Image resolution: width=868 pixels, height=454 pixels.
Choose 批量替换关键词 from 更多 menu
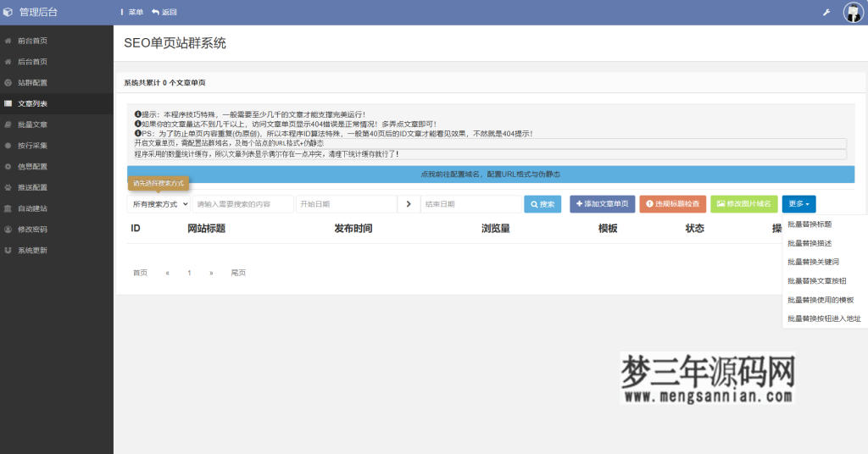point(825,262)
